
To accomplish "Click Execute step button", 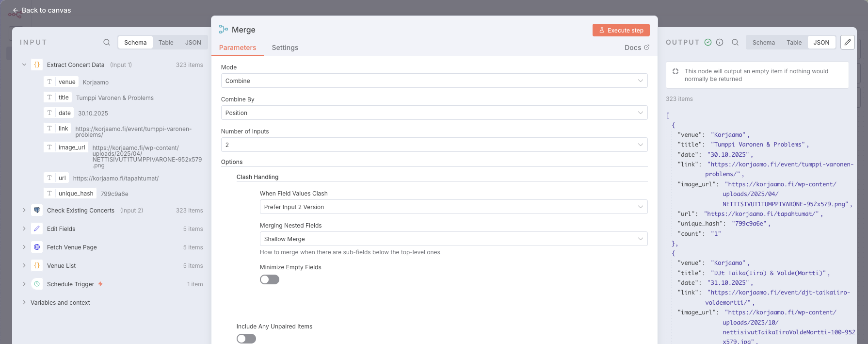I will coord(621,30).
